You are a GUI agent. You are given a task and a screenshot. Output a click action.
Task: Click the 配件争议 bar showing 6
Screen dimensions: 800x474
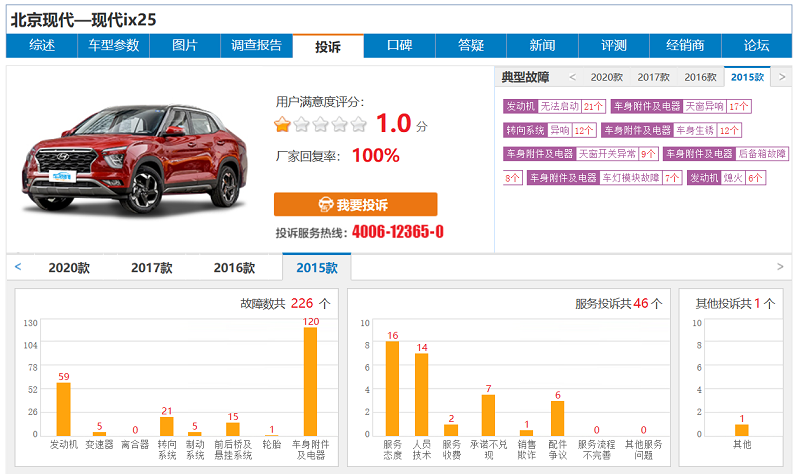[x=558, y=418]
